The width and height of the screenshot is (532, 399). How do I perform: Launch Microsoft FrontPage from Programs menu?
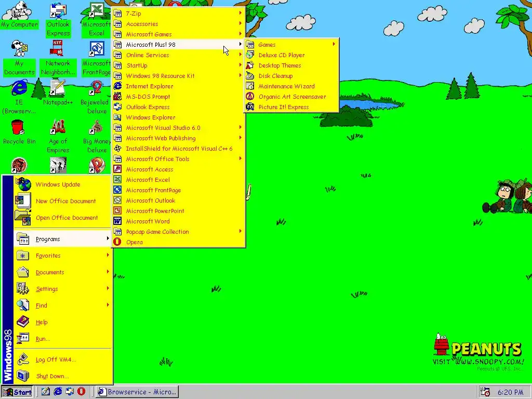(x=179, y=190)
